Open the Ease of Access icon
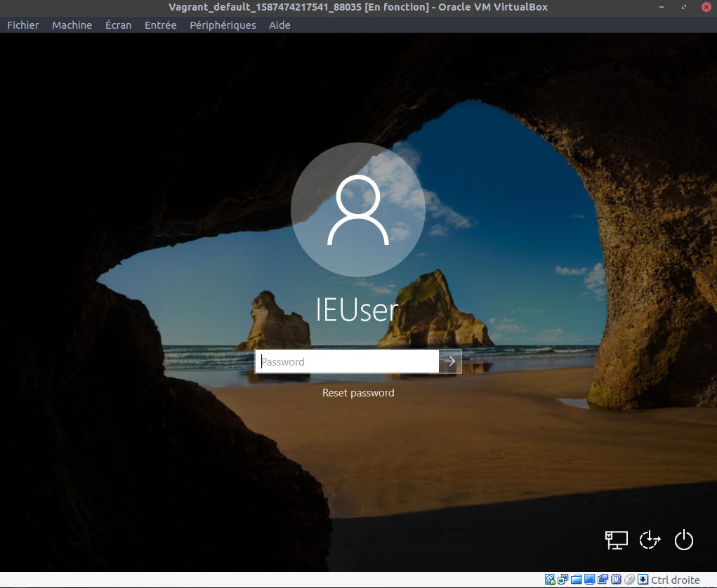Image resolution: width=717 pixels, height=588 pixels. [650, 540]
